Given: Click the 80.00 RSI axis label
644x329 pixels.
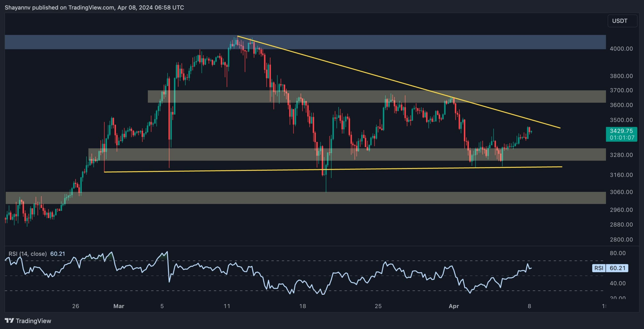Looking at the screenshot, I should coord(618,253).
